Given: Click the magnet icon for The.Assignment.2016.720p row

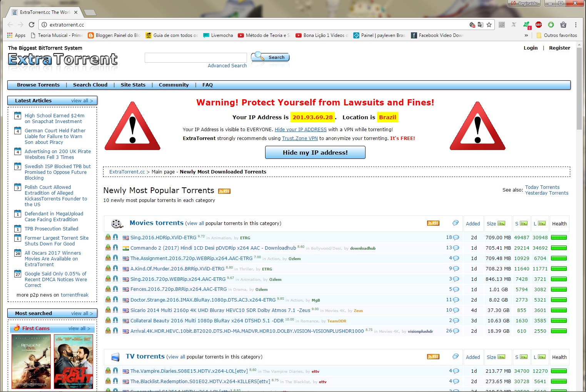Looking at the screenshot, I should 115,258.
